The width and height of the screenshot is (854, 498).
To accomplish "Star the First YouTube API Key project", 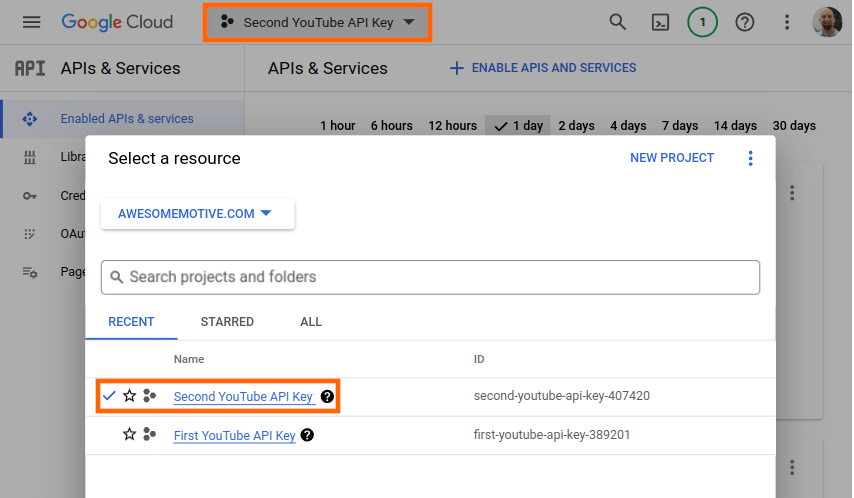I will [x=129, y=435].
